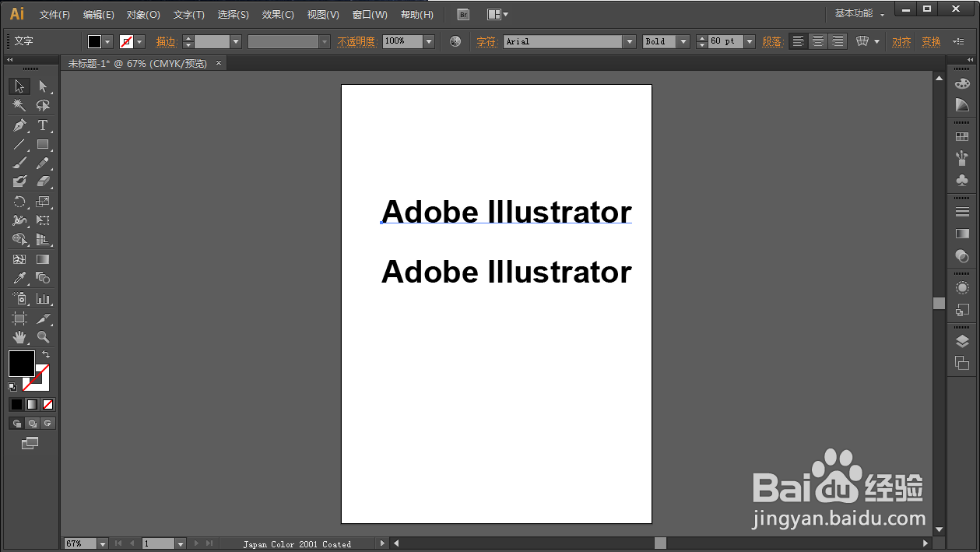Select the Mesh tool
This screenshot has height=552, width=980.
tap(19, 259)
